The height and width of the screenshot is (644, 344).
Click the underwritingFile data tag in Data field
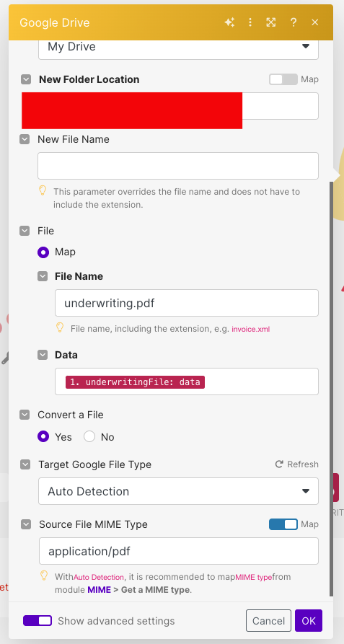(135, 382)
